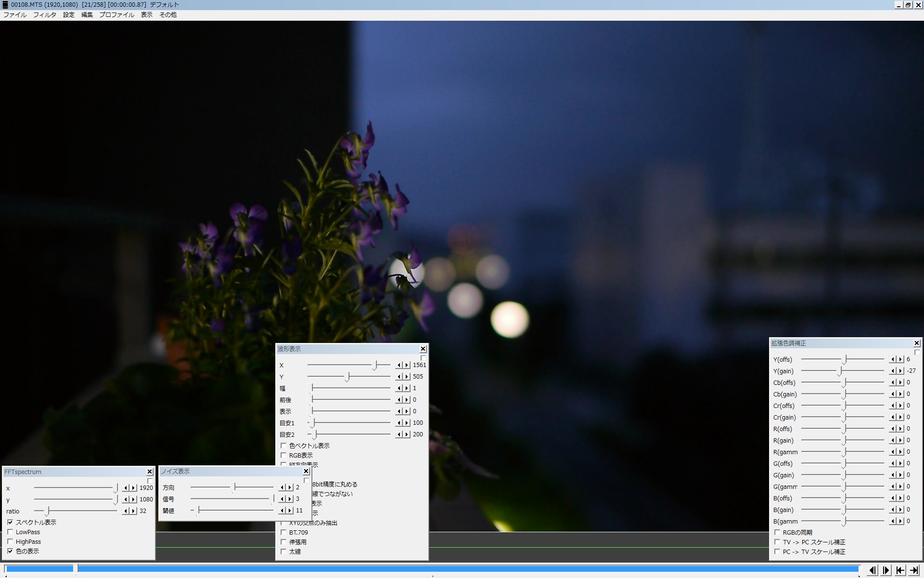The width and height of the screenshot is (924, 578).
Task: Open the フィルタ menu
Action: click(x=44, y=15)
